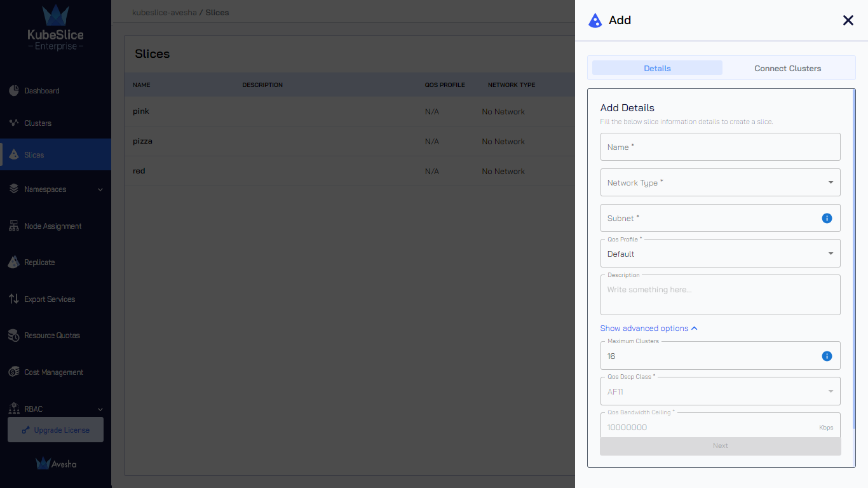Expand the RBAC menu chevron
Screen dimensions: 868x488
tap(100, 409)
